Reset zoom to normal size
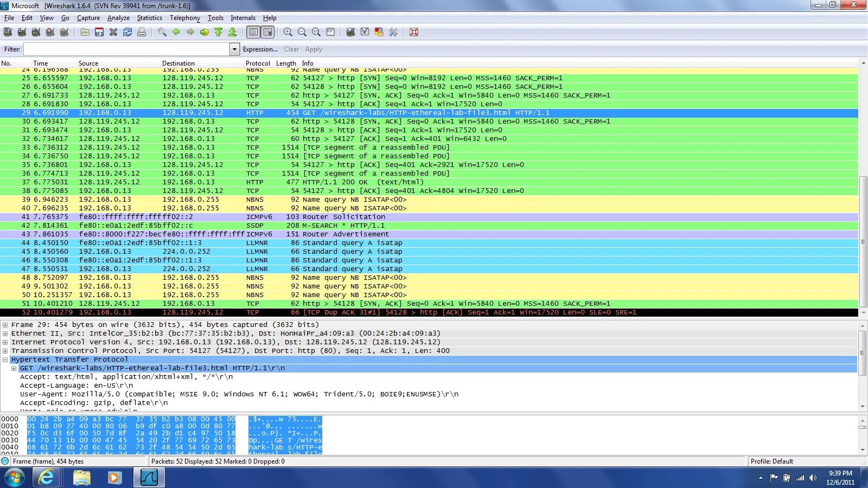868x488 pixels. [316, 32]
